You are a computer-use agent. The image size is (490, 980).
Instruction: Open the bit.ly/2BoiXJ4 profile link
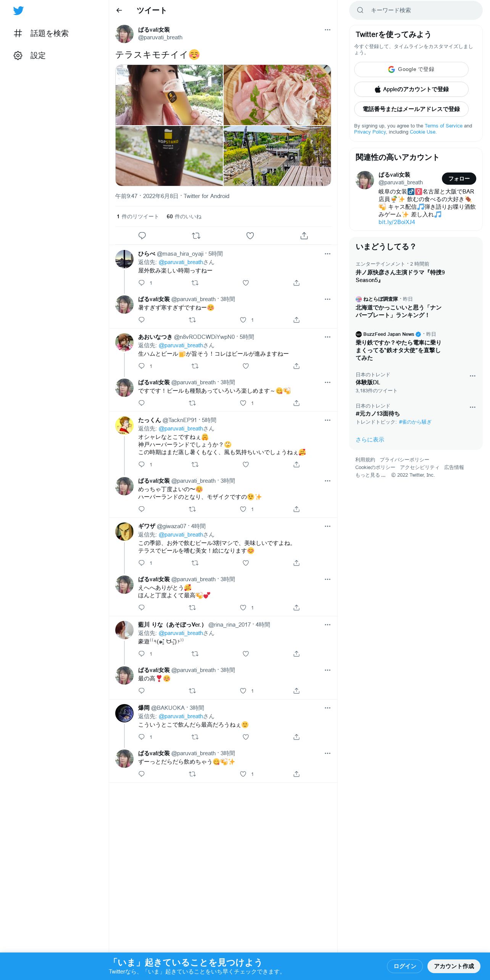397,222
